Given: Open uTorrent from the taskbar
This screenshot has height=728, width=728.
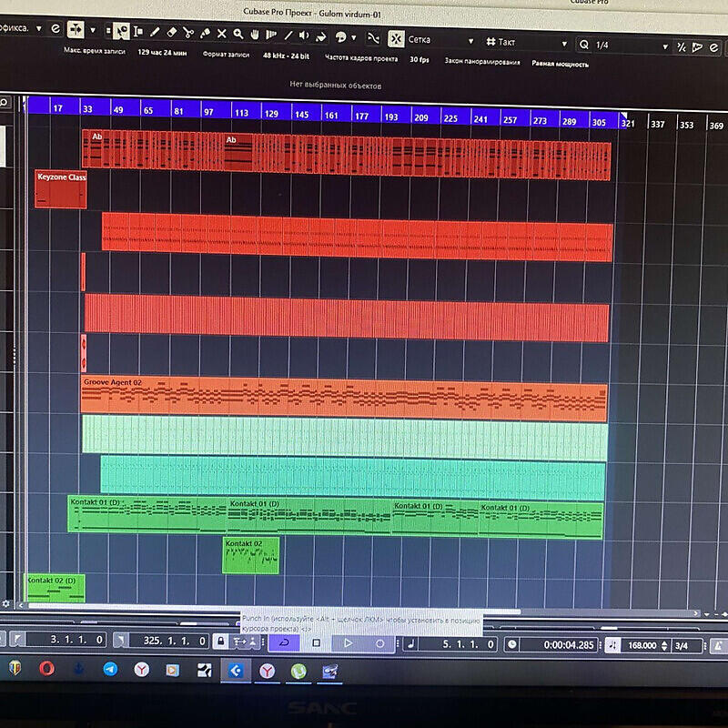Looking at the screenshot, I should tap(298, 672).
